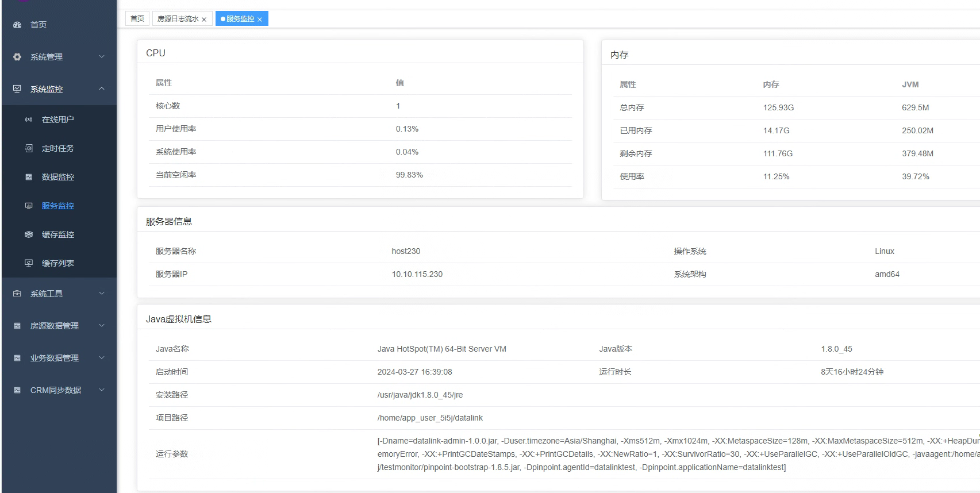Click the 内存 panel title
980x493 pixels.
[x=620, y=55]
